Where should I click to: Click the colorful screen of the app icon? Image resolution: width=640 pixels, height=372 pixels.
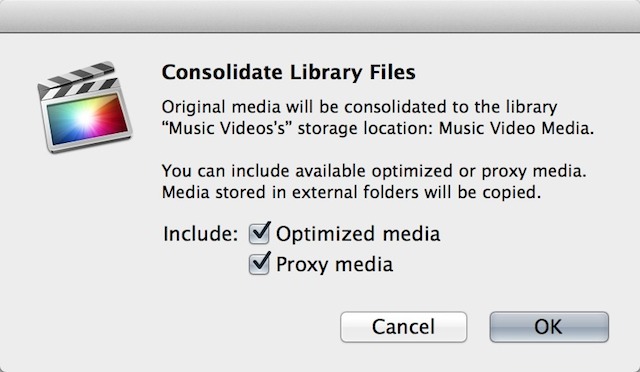click(87, 119)
